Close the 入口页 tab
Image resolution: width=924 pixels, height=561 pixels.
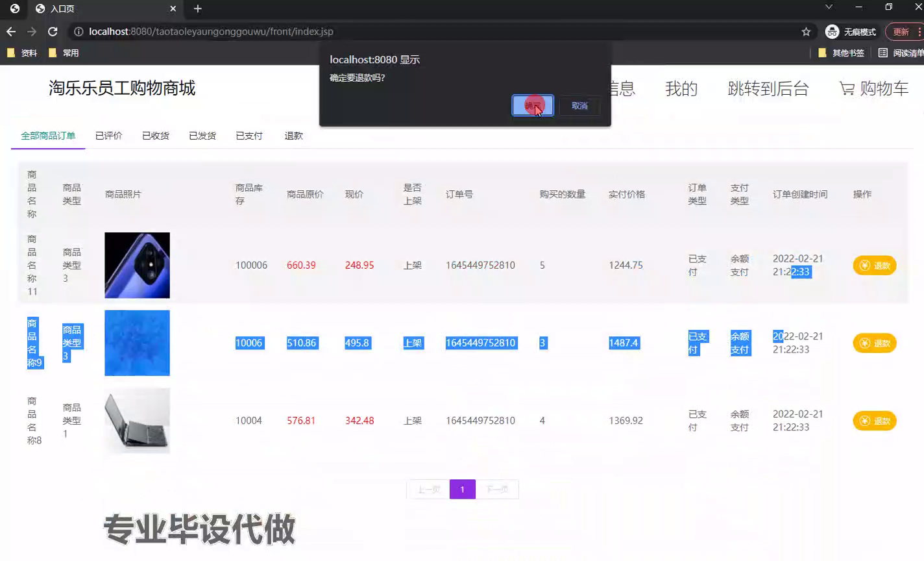173,8
